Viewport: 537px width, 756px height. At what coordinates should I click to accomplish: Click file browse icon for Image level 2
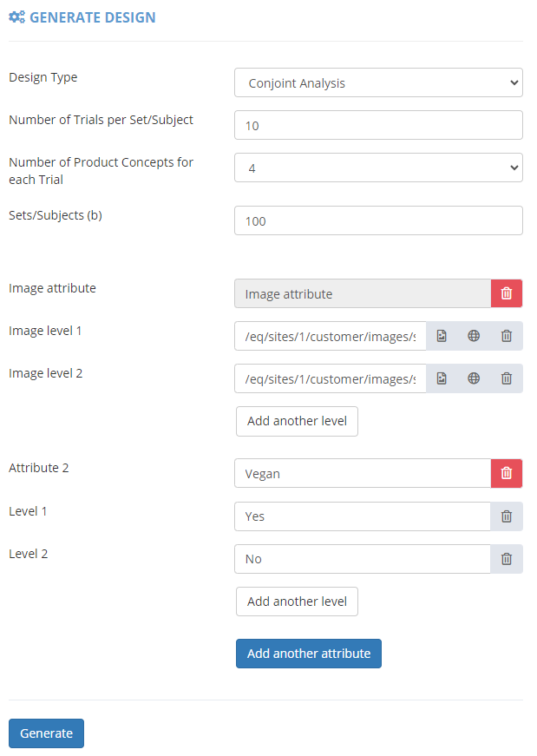442,378
